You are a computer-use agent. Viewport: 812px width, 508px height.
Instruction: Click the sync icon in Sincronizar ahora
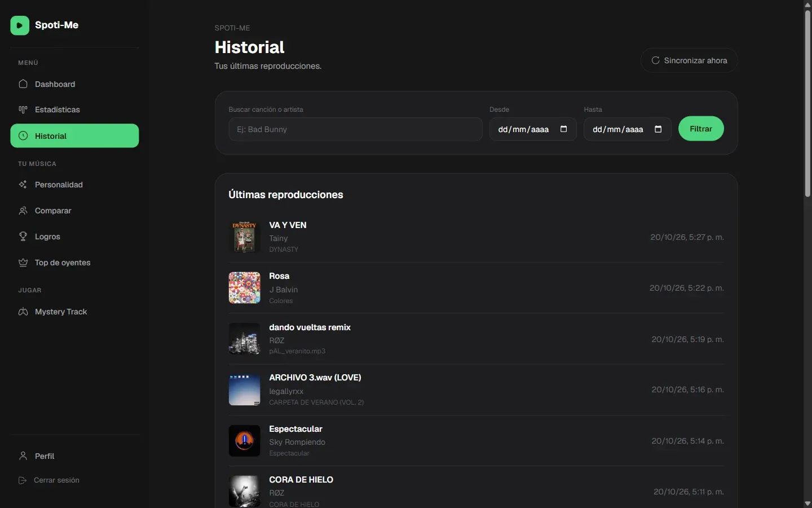coord(655,60)
